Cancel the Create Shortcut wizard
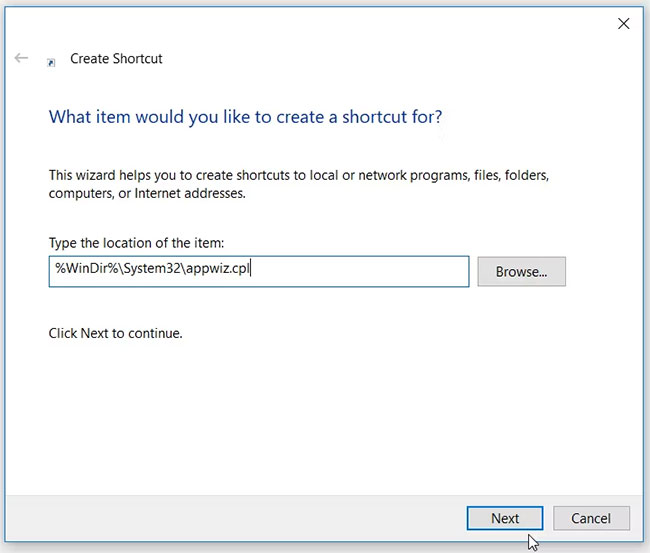The image size is (650, 553). click(x=591, y=518)
